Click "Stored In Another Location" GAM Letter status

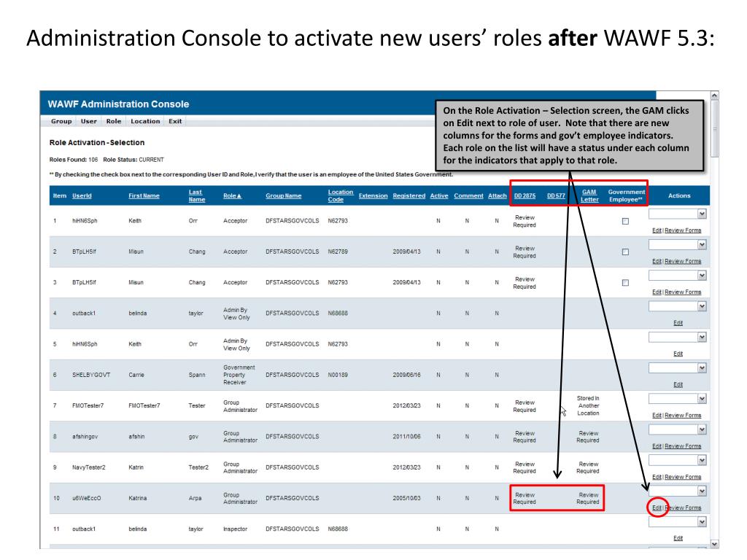589,405
